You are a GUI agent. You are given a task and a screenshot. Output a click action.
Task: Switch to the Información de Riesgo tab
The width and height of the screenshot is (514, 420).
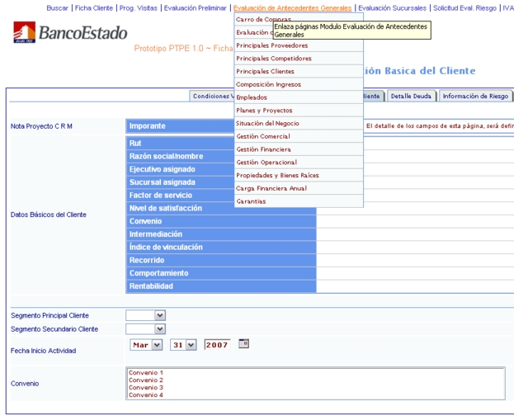[475, 96]
